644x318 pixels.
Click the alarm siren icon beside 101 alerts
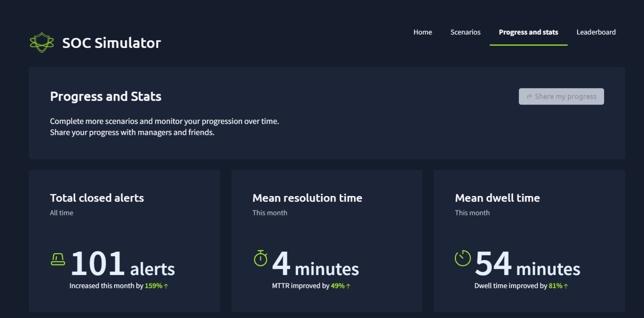click(58, 259)
